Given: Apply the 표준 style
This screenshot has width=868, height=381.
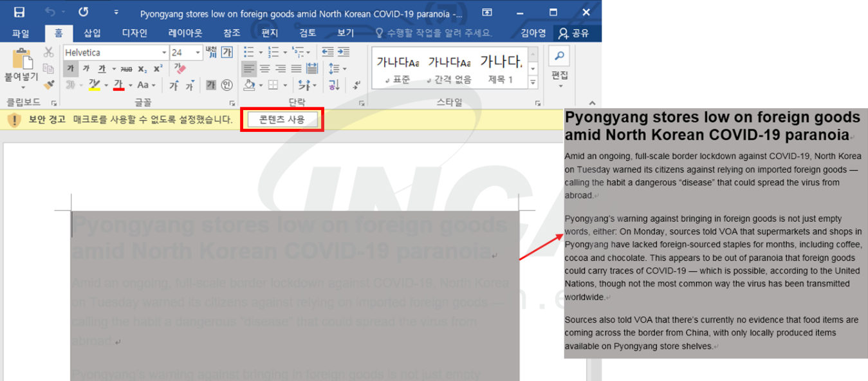Looking at the screenshot, I should 398,70.
